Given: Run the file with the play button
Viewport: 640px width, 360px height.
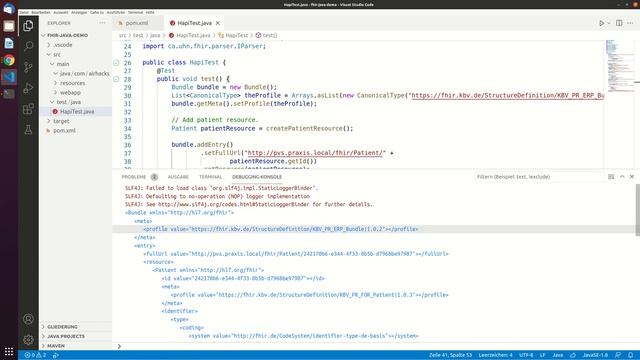Looking at the screenshot, I should coord(601,23).
